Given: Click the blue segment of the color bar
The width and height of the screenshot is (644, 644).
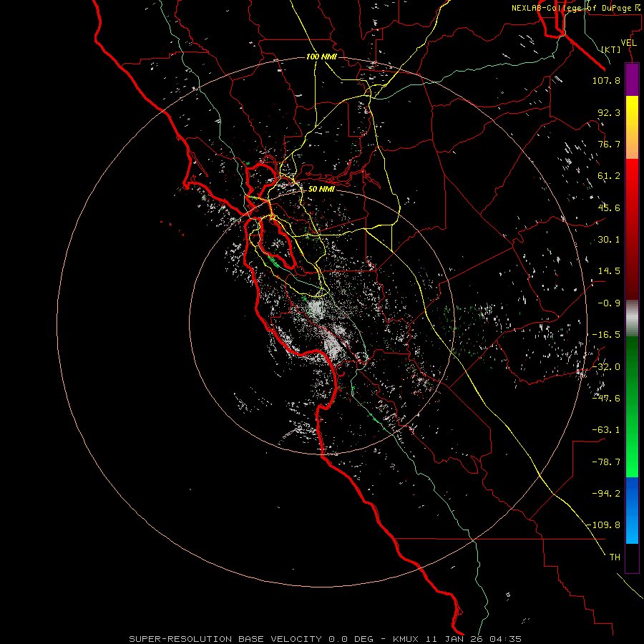Looking at the screenshot, I should pyautogui.click(x=632, y=510).
